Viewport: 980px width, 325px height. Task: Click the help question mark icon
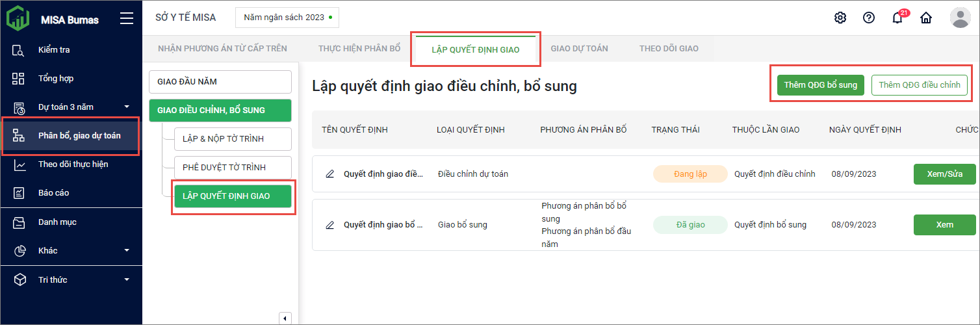(868, 18)
